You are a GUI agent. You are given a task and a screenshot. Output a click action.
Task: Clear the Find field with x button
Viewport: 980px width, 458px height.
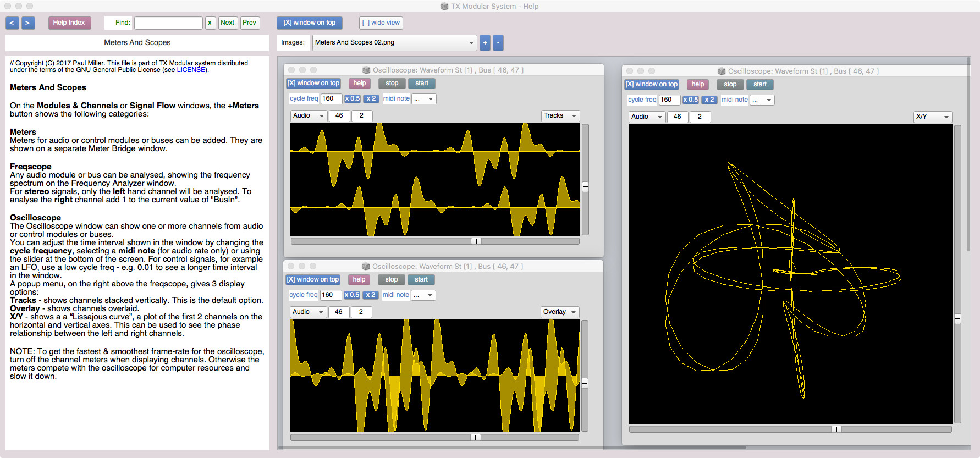tap(210, 23)
